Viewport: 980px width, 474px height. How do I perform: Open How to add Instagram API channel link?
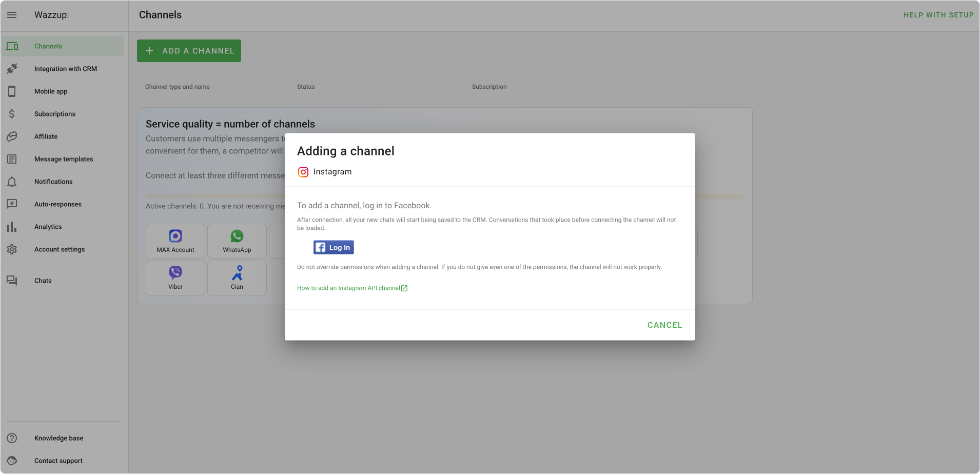tap(352, 288)
